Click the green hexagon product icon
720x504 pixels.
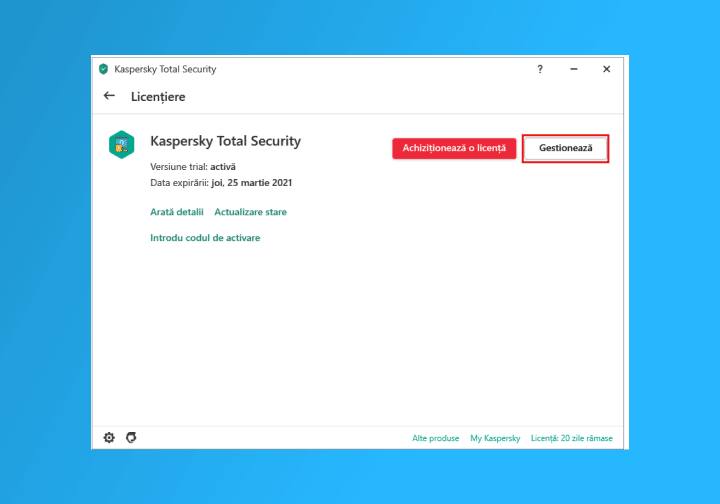tap(122, 145)
